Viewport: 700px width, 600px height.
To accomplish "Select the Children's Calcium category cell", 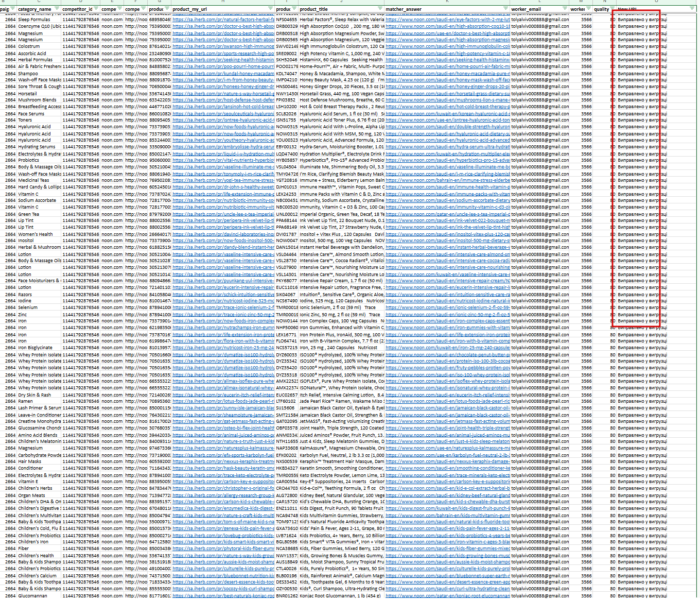I will (39, 576).
